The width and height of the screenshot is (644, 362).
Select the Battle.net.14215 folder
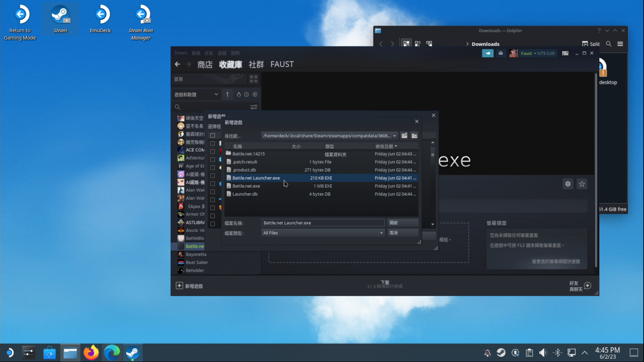coord(321,154)
